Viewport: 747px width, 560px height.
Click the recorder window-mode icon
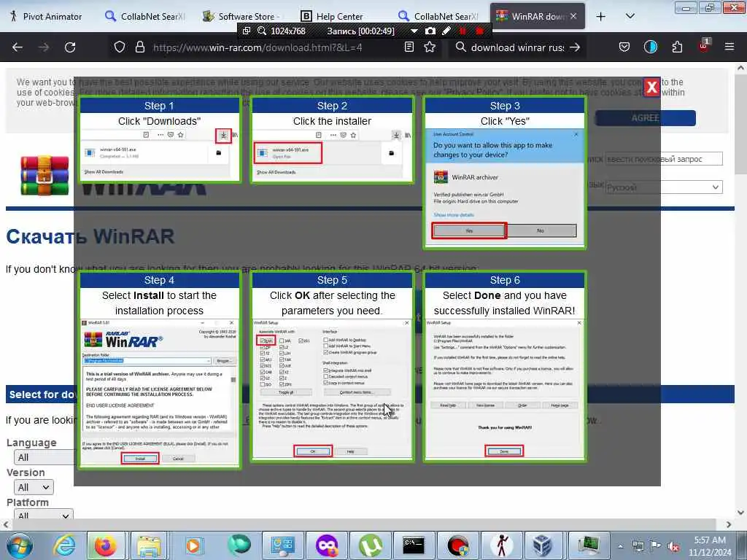pos(247,31)
